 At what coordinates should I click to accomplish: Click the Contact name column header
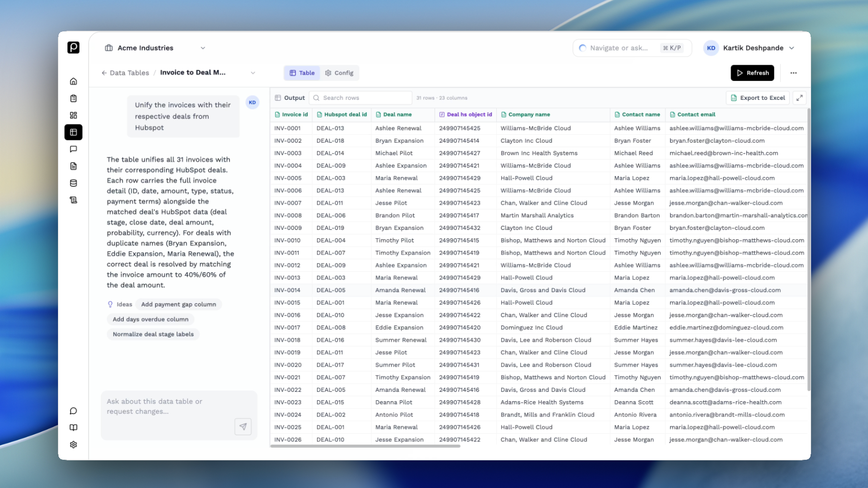tap(637, 114)
